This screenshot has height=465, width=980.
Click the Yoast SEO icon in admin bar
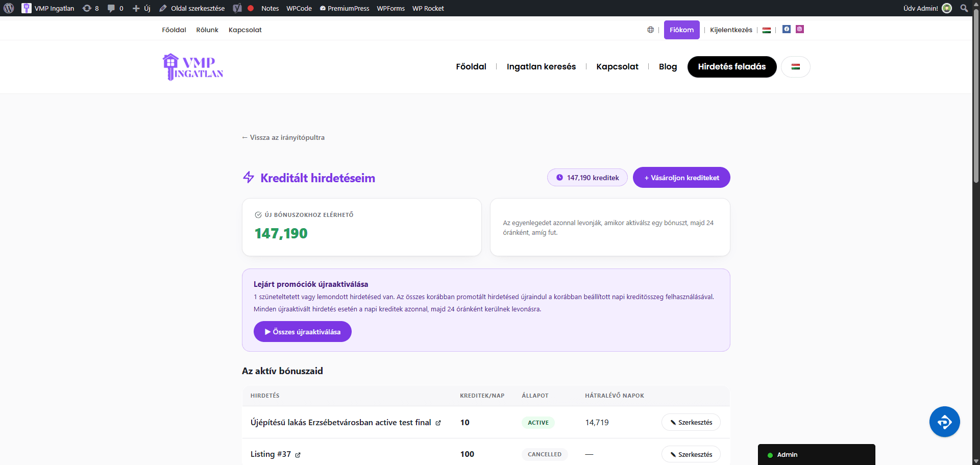tap(237, 8)
